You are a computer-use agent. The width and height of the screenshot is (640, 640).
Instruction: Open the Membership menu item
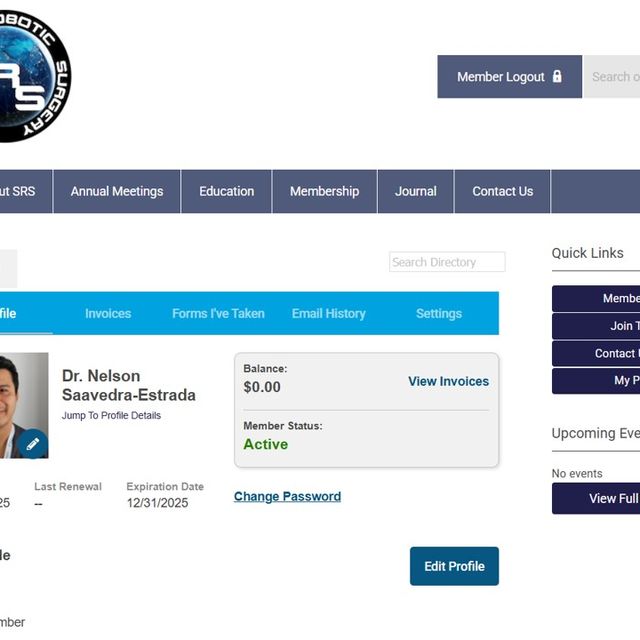(x=324, y=192)
